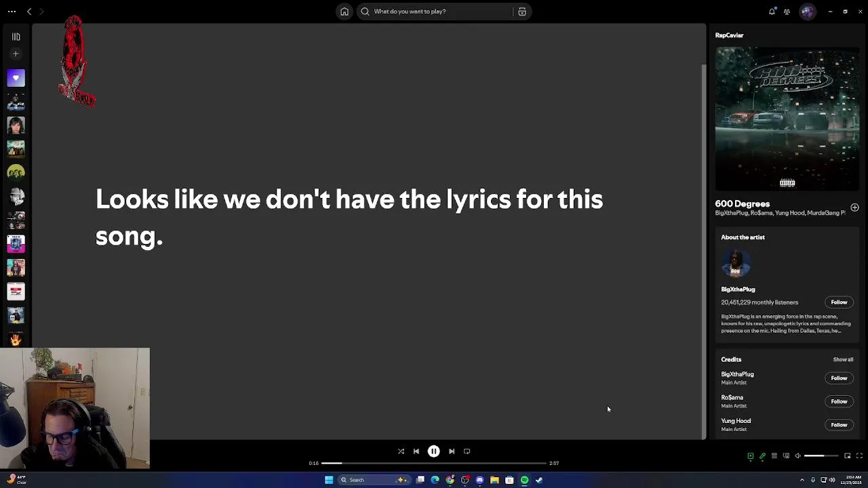Open the Yung Hood credit name
The height and width of the screenshot is (488, 868).
[735, 421]
